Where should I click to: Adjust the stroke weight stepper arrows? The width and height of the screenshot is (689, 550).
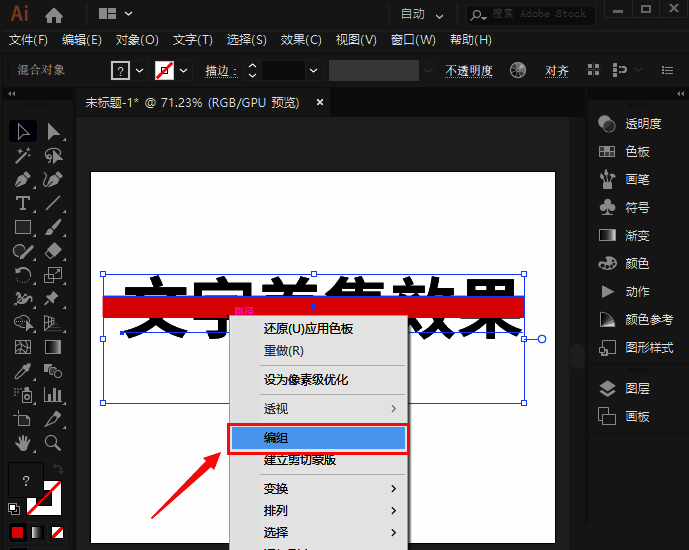coord(252,70)
